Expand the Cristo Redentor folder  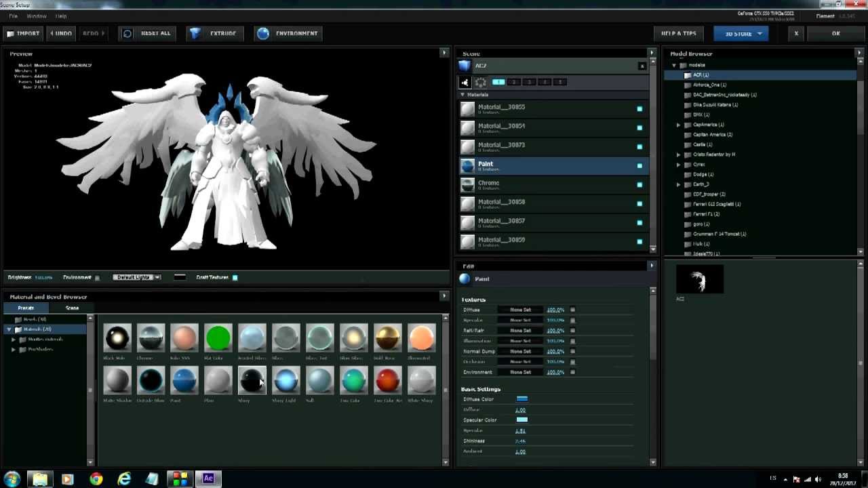coord(679,155)
